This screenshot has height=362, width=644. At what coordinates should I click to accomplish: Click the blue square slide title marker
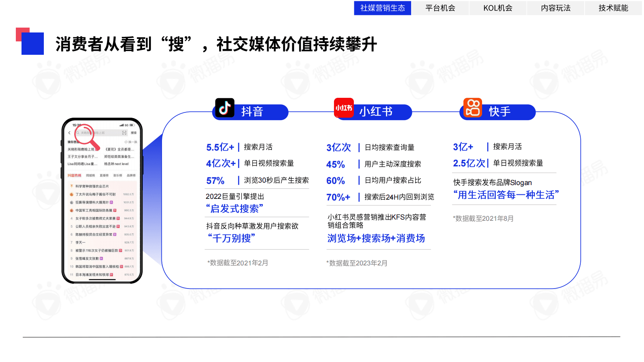tap(32, 43)
